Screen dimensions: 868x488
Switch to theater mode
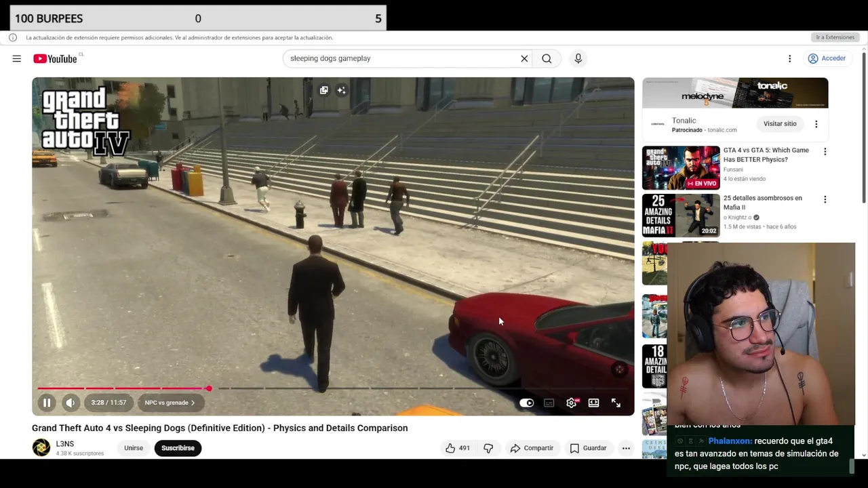click(593, 403)
